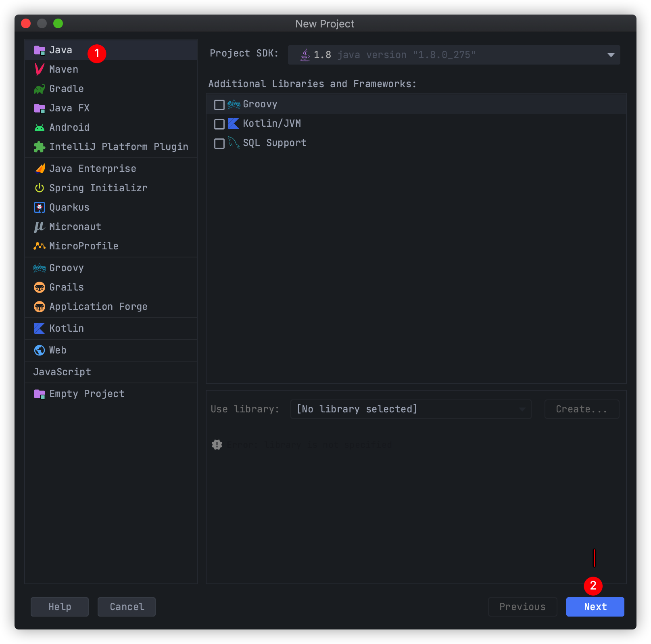Open the Project SDK dropdown
The width and height of the screenshot is (651, 644).
(x=454, y=55)
